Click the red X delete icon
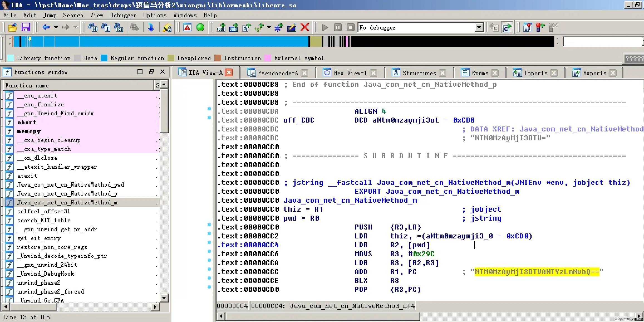644x322 pixels. [x=305, y=27]
